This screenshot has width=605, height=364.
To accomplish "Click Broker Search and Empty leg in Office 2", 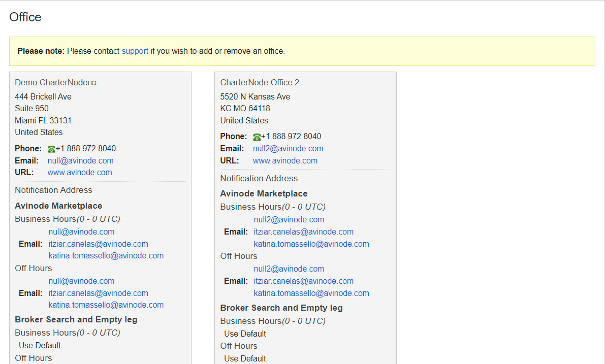I will pos(281,308).
